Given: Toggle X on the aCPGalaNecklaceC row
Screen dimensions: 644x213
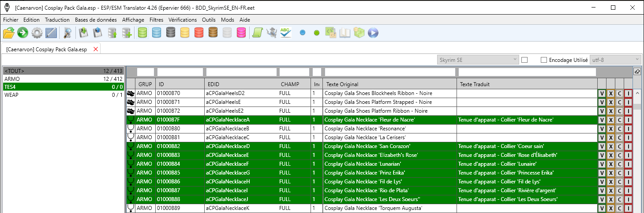Looking at the screenshot, I should tap(610, 138).
